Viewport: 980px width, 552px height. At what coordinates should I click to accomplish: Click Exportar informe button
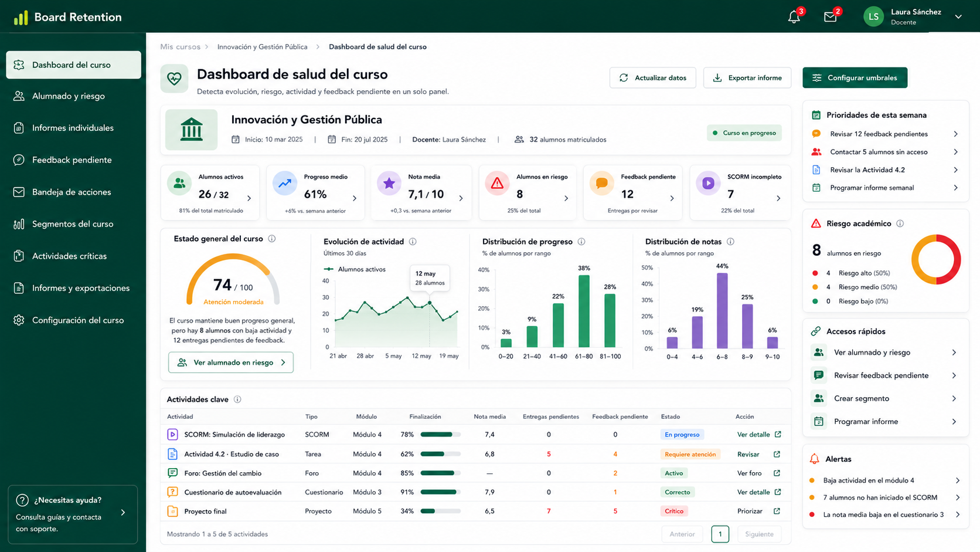coord(747,78)
